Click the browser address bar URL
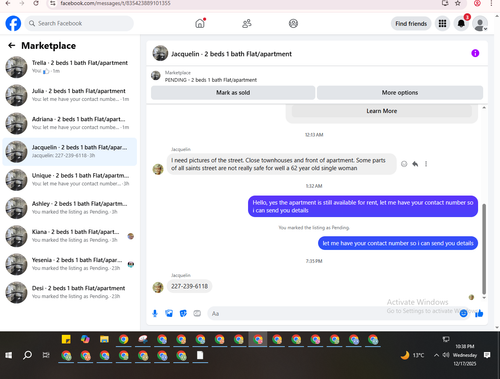 click(x=115, y=3)
